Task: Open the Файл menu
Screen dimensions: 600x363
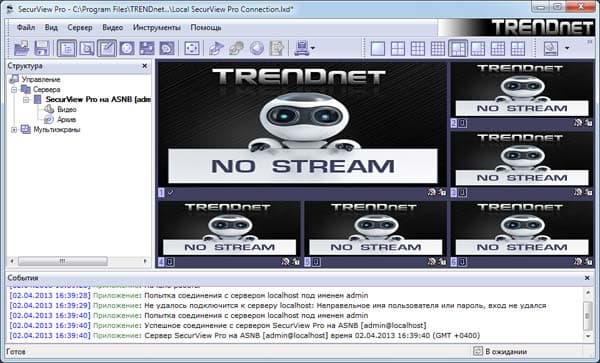Action: pos(26,28)
